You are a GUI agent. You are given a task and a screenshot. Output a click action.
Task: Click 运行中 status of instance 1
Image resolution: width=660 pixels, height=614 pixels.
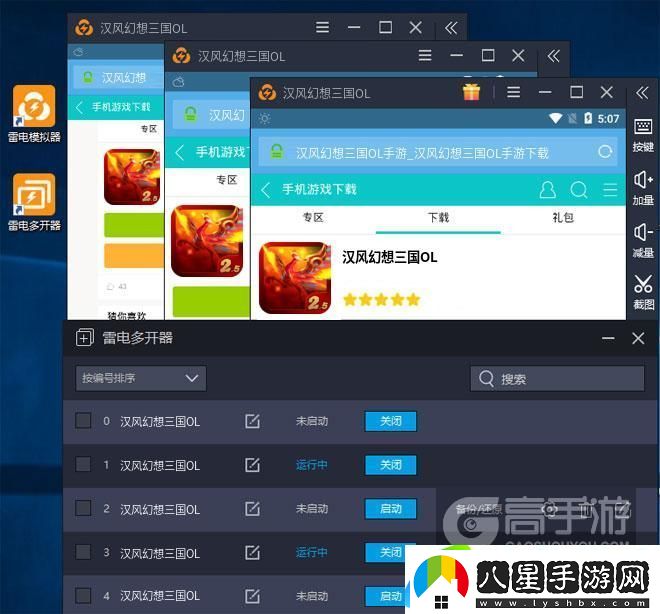(x=311, y=465)
